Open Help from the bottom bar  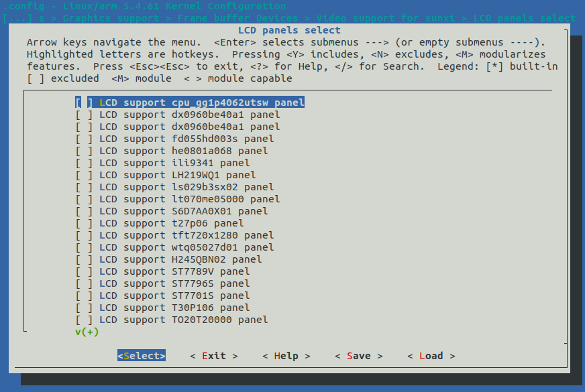coord(286,356)
